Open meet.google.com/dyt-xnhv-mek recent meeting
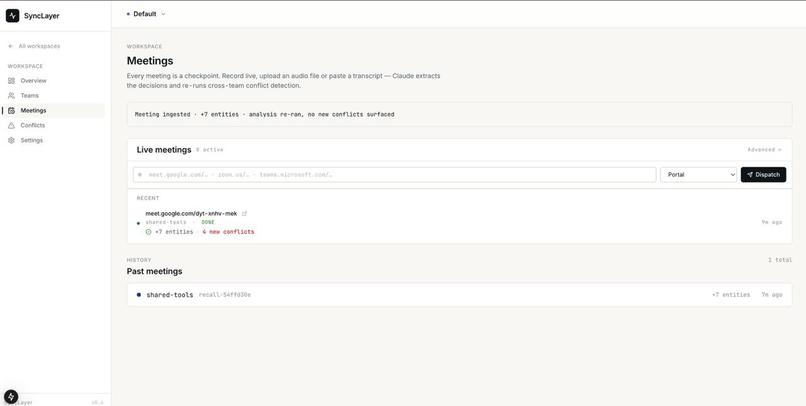This screenshot has width=806, height=406. pos(191,213)
